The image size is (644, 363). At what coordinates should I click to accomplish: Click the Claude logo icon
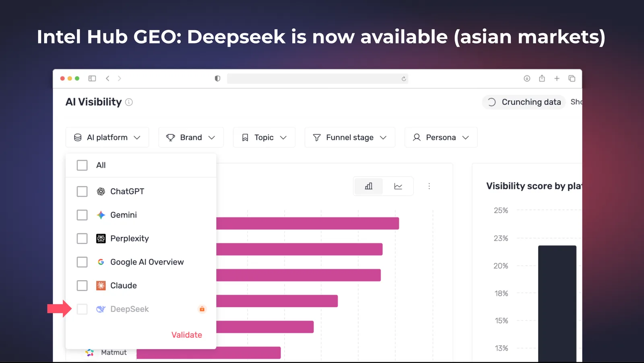point(101,285)
